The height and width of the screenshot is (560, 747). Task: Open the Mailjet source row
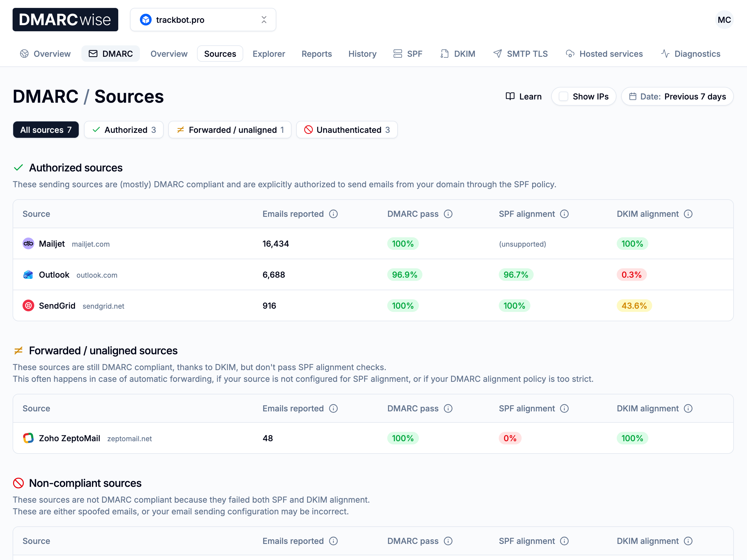[x=373, y=244]
